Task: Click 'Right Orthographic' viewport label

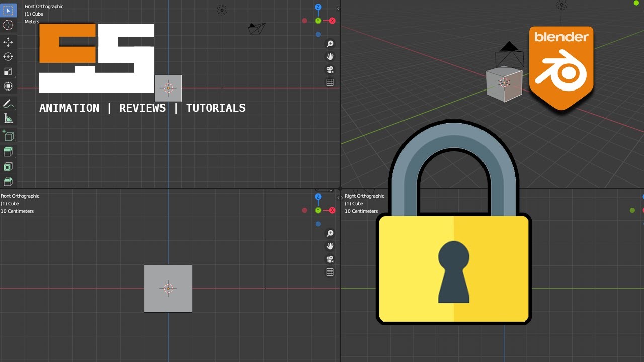Action: coord(364,196)
